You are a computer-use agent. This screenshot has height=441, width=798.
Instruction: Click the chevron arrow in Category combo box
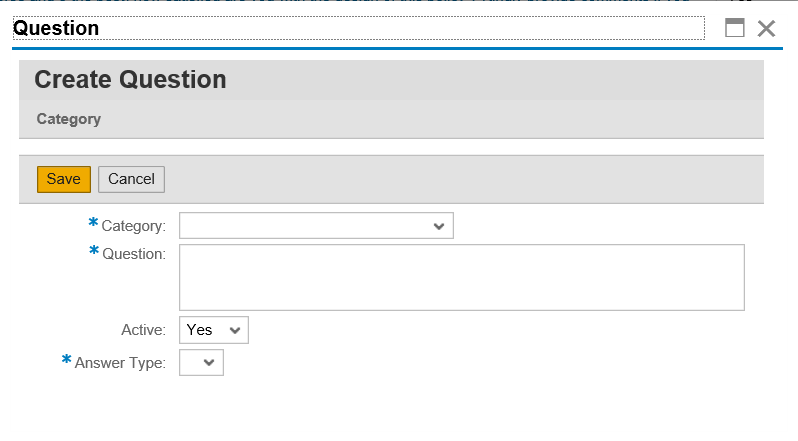tap(439, 226)
